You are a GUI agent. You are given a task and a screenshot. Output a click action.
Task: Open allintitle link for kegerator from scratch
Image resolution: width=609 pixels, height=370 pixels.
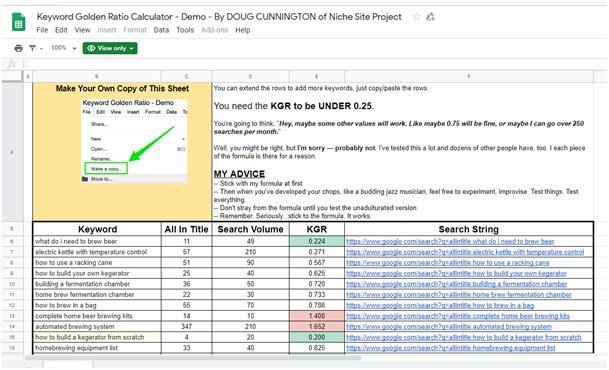464,337
